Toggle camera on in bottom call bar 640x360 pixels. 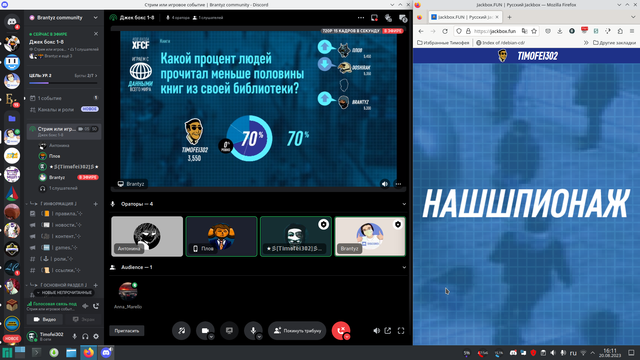pos(205,331)
